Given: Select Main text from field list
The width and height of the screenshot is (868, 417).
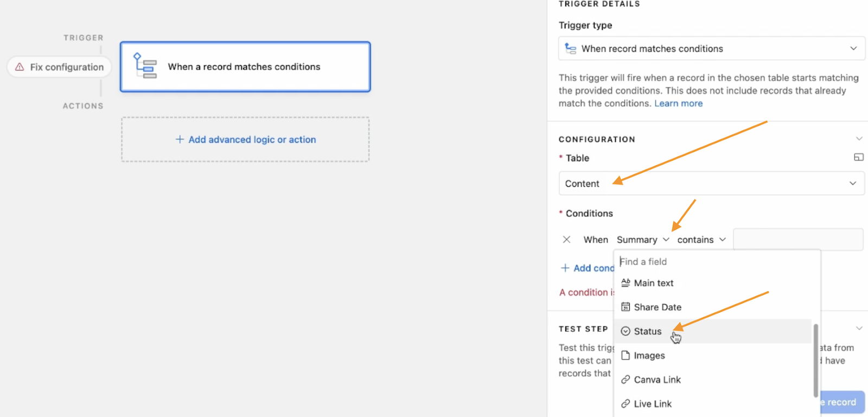Looking at the screenshot, I should pos(653,283).
